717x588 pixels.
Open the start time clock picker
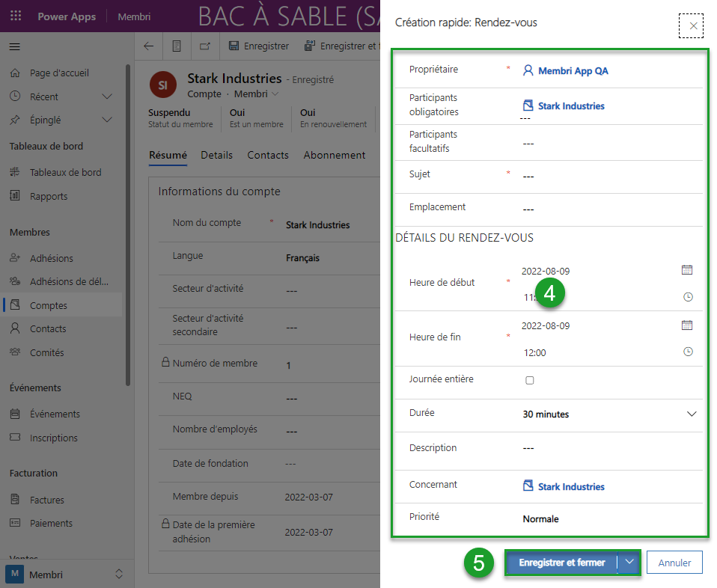[688, 297]
